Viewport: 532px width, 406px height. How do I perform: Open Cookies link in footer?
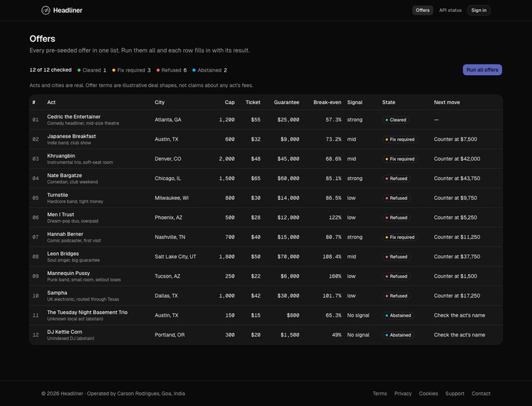click(428, 393)
